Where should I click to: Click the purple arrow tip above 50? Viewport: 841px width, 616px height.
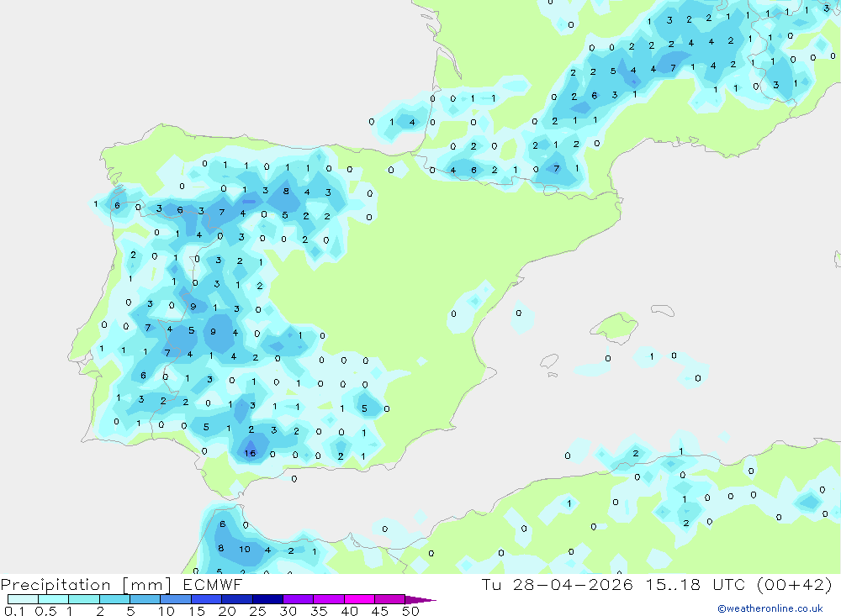click(420, 600)
